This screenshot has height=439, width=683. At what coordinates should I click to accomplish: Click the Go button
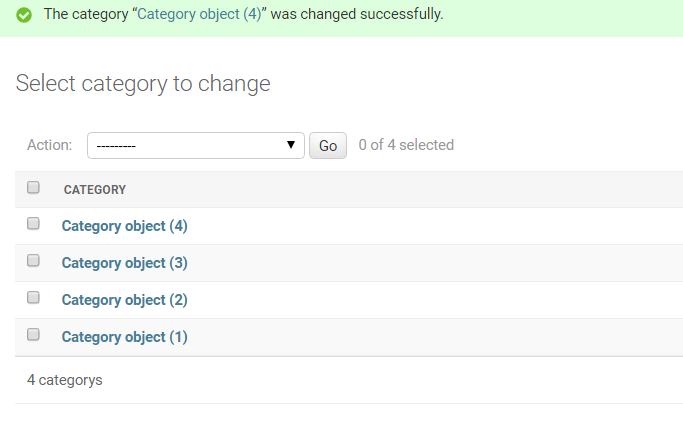(x=328, y=145)
